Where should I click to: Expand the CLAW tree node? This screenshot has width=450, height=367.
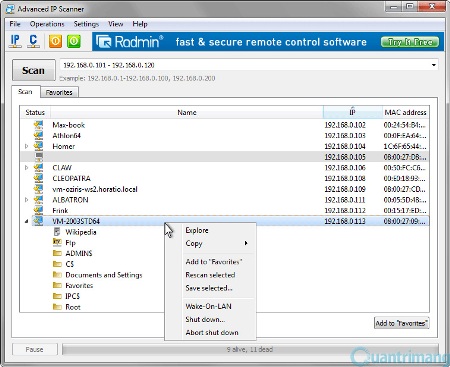pyautogui.click(x=27, y=167)
